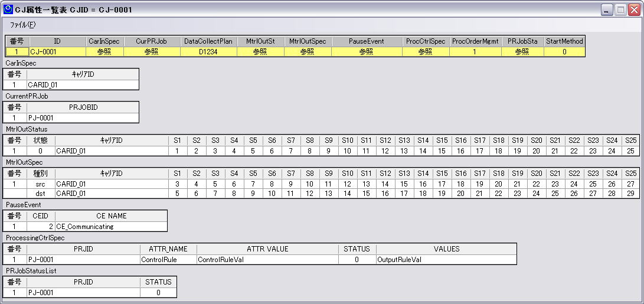
Task: Click 参照 under the top-row MtrlOutSpec column
Action: (x=308, y=52)
